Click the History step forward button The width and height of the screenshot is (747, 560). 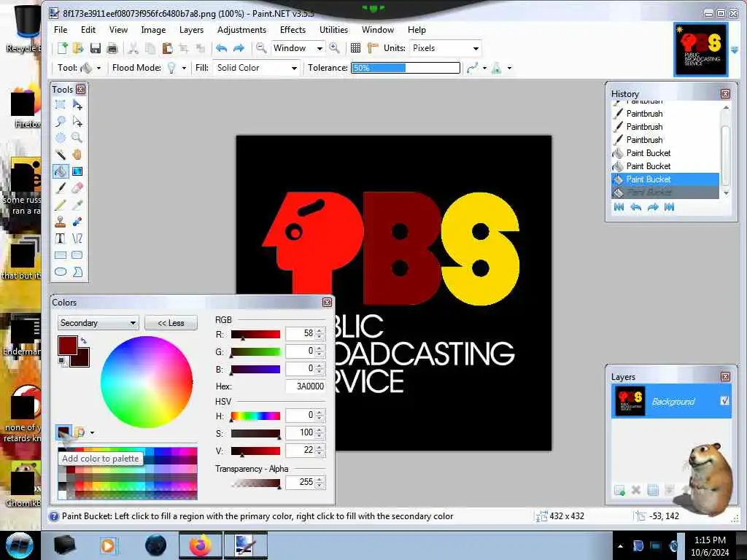653,207
